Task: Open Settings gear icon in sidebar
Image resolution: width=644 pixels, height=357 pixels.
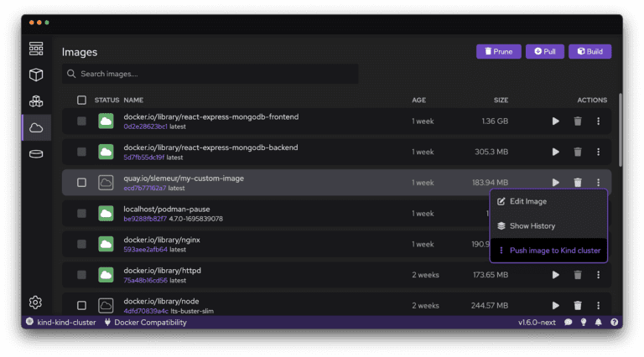Action: (x=36, y=302)
